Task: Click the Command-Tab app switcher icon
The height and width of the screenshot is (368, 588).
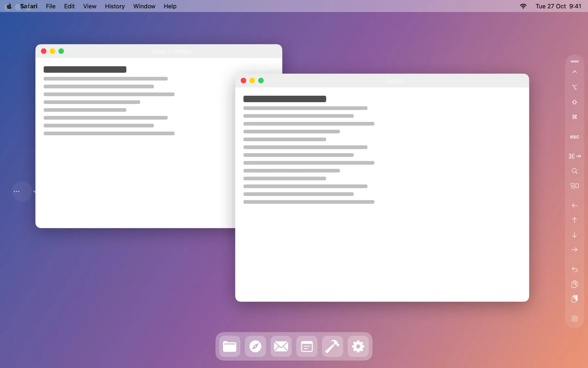Action: [575, 156]
